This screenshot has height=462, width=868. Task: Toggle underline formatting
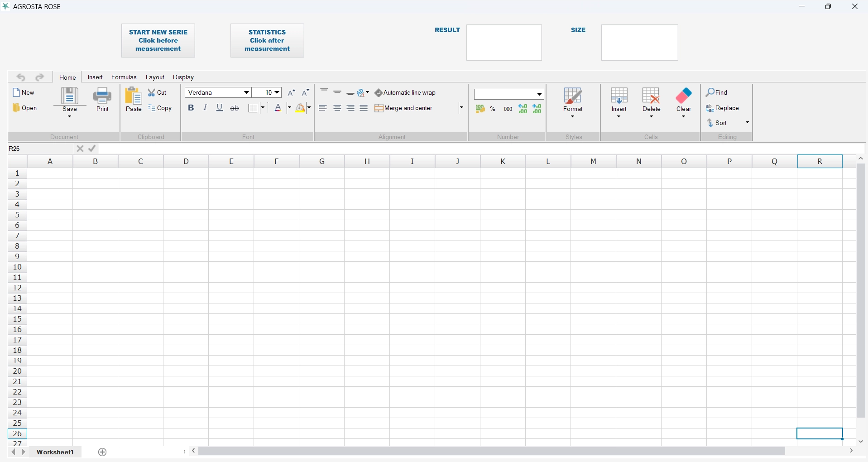coord(220,108)
